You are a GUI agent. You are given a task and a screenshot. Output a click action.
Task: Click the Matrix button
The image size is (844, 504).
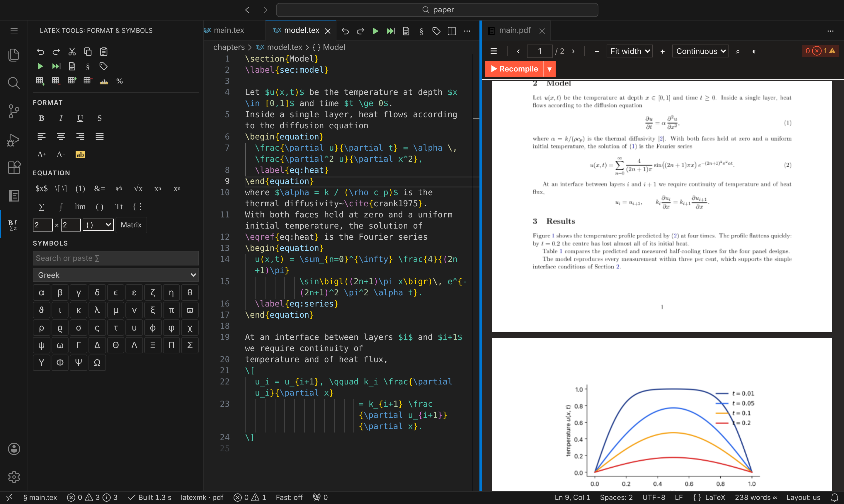(x=131, y=225)
